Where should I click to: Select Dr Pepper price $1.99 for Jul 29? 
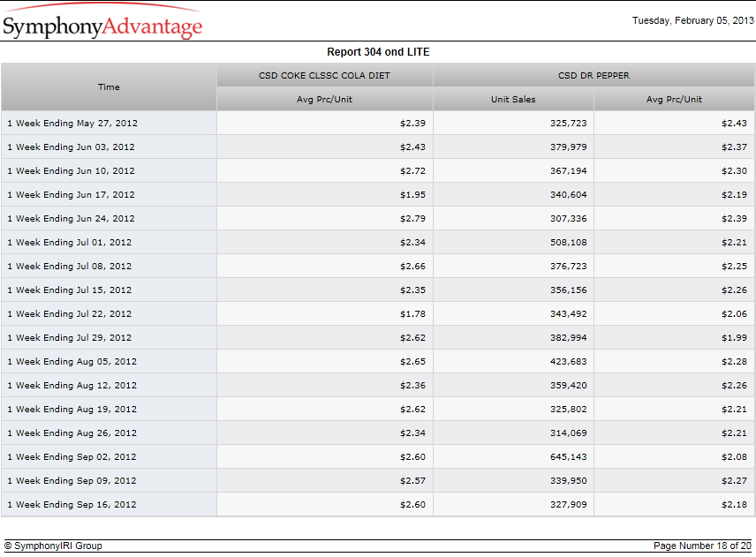(734, 338)
